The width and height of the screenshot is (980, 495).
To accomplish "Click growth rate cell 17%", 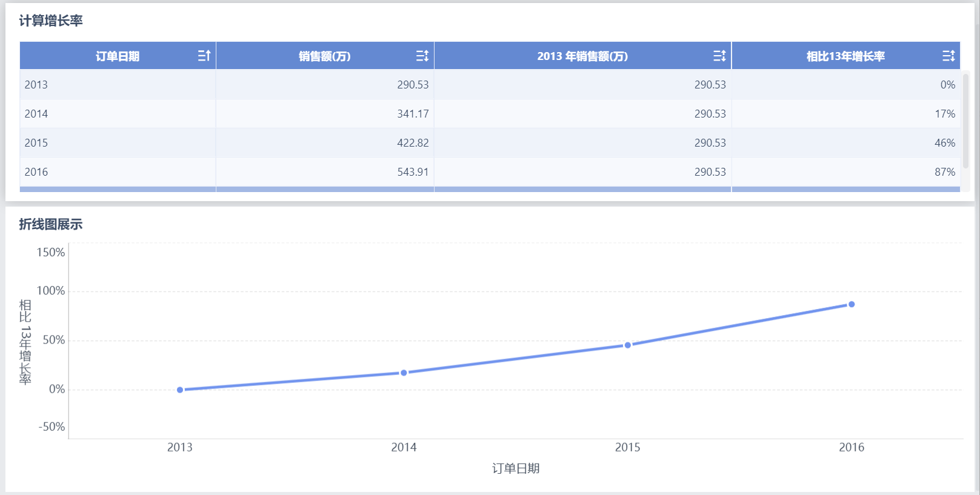I will [845, 114].
